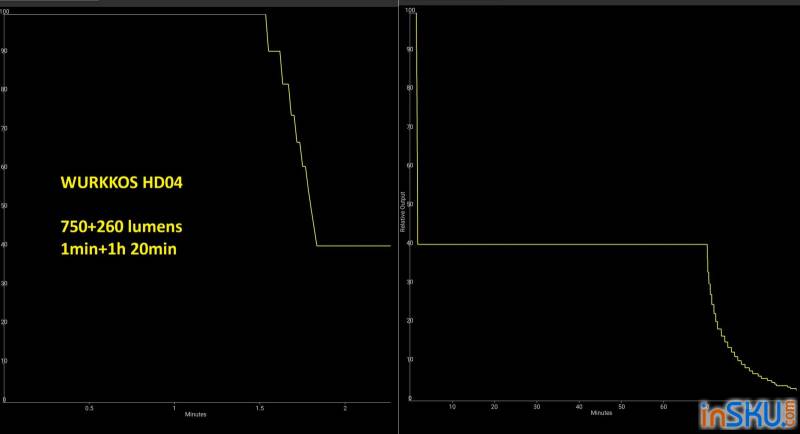Click the 20 tick on right graph x-axis
The image size is (800, 434).
(x=494, y=406)
